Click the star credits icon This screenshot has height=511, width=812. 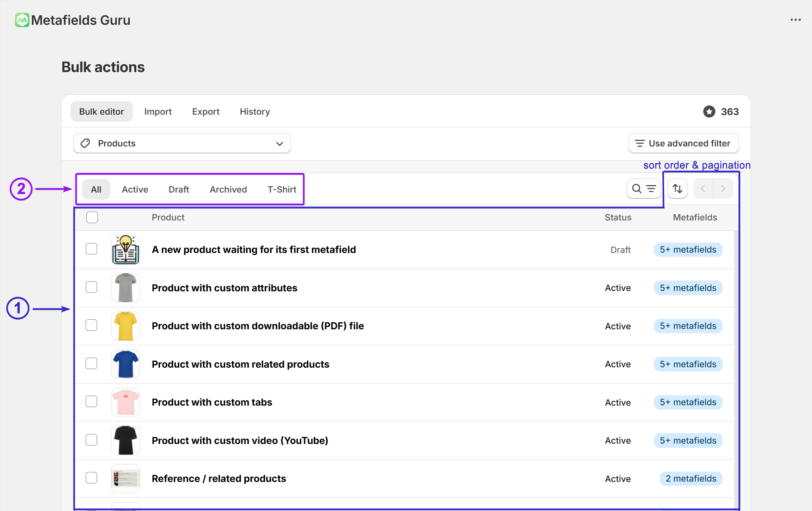709,112
